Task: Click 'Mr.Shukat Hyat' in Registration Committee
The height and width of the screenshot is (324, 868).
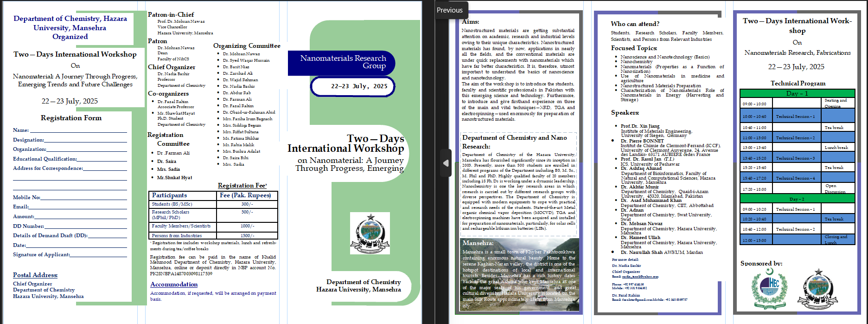Action: click(x=174, y=178)
